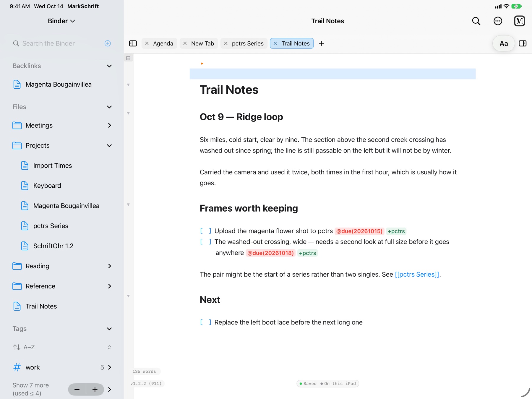
Task: Increase tag threshold with plus button
Action: point(95,390)
